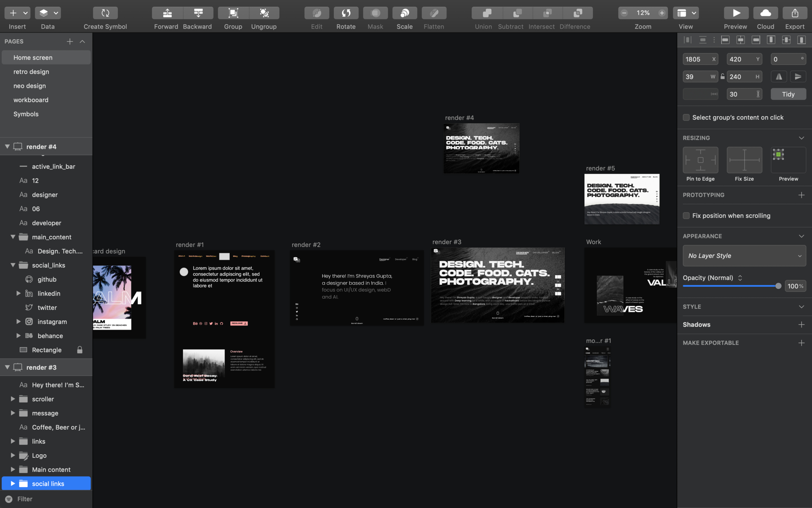812x508 pixels.
Task: Check Fix position when scrolling
Action: click(x=686, y=216)
